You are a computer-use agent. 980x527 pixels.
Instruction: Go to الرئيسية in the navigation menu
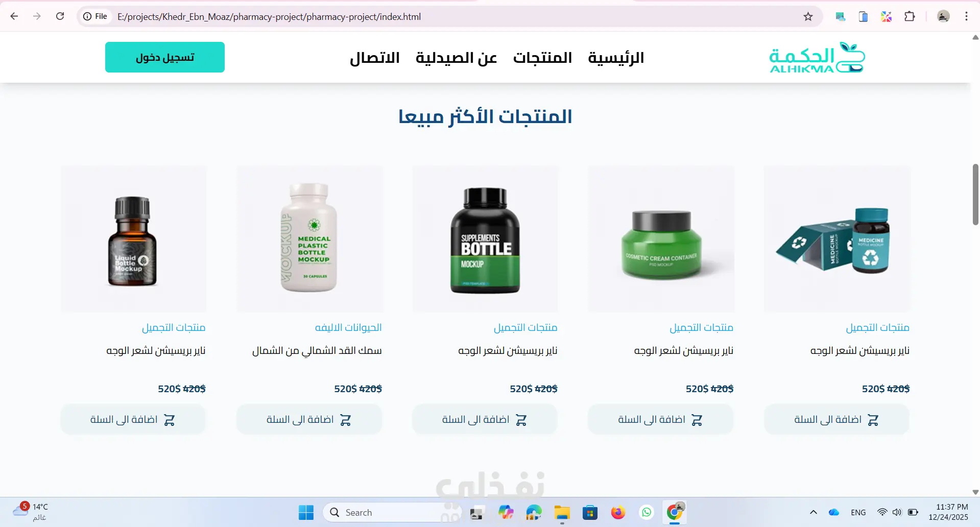[x=616, y=58]
